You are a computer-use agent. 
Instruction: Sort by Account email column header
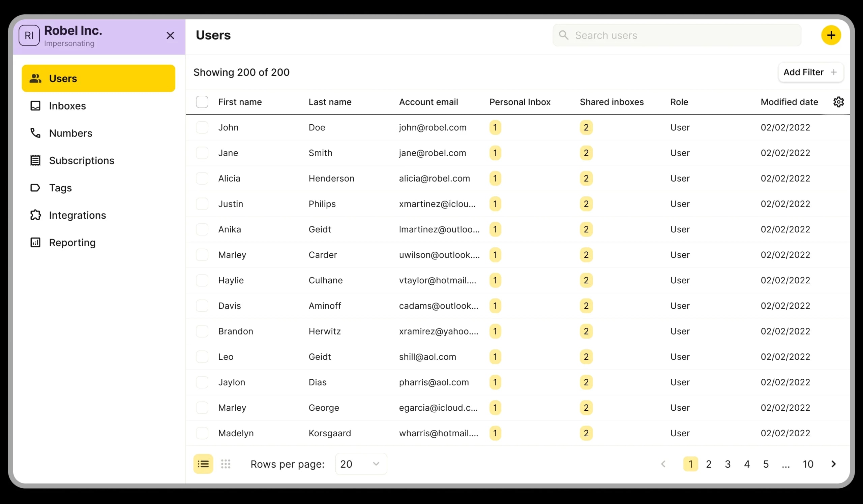coord(428,102)
